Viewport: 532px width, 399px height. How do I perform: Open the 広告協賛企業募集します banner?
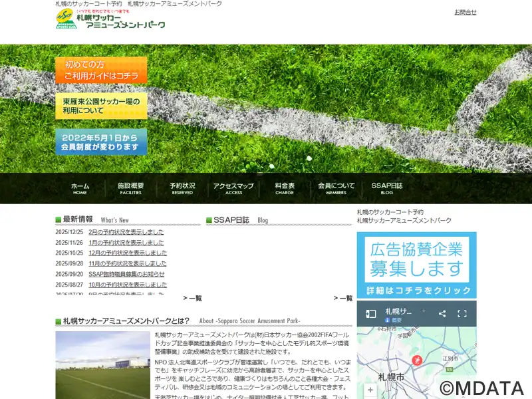click(x=416, y=265)
